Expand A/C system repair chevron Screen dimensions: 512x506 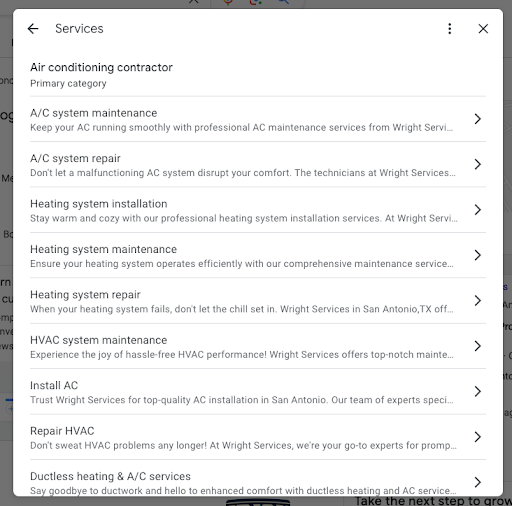(477, 164)
